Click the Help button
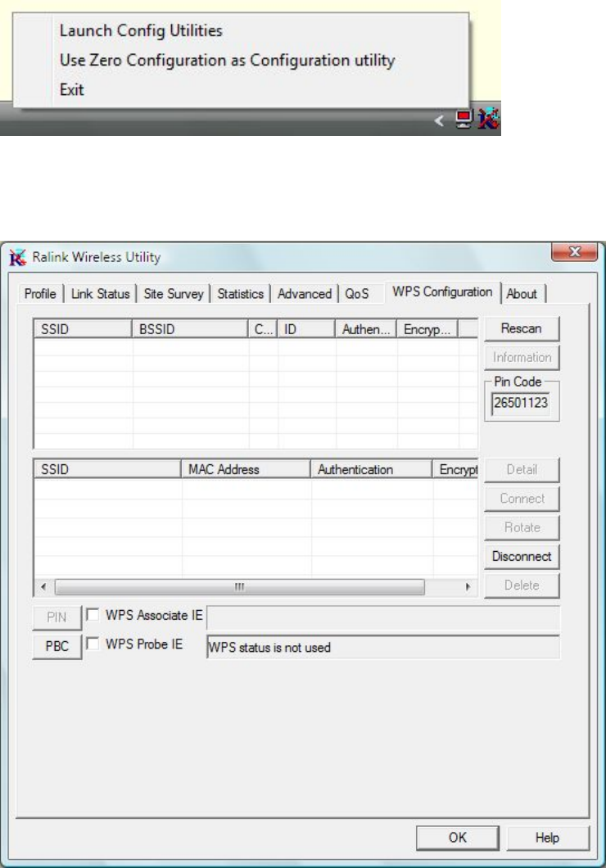 pos(547,838)
